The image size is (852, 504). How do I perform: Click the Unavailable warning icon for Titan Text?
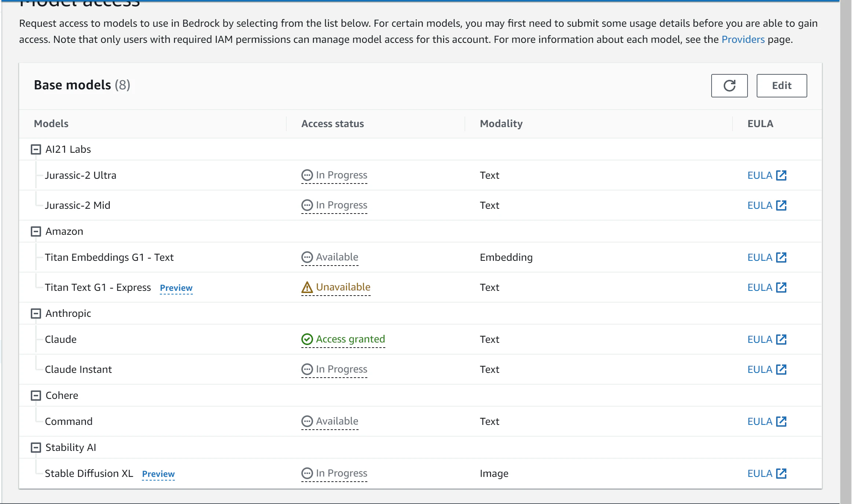click(x=307, y=288)
